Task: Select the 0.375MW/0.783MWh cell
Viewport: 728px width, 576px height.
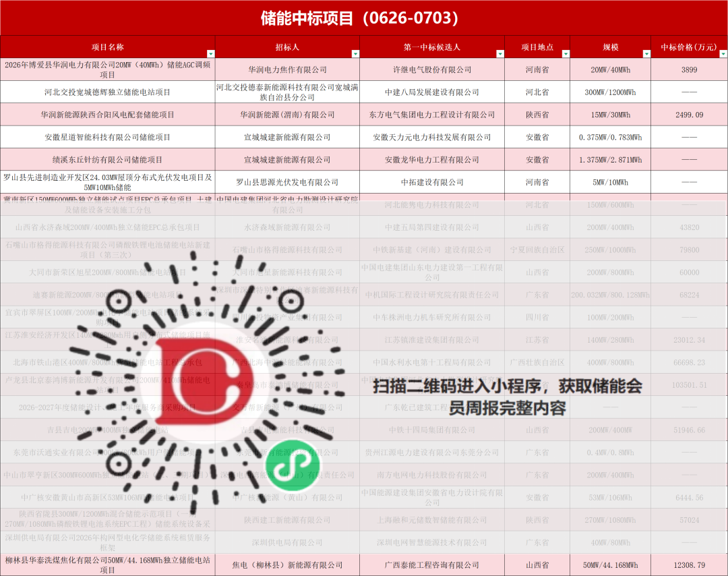Action: coord(611,137)
